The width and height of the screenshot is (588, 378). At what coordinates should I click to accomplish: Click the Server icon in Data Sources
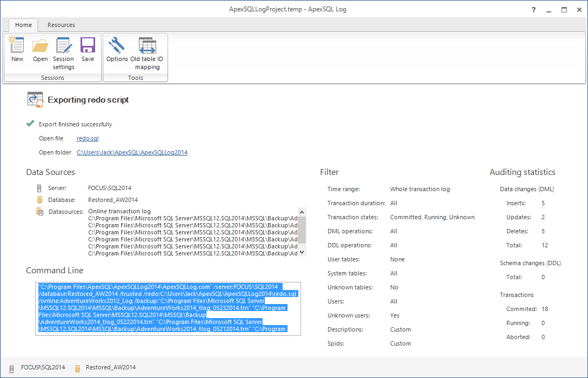coord(39,188)
